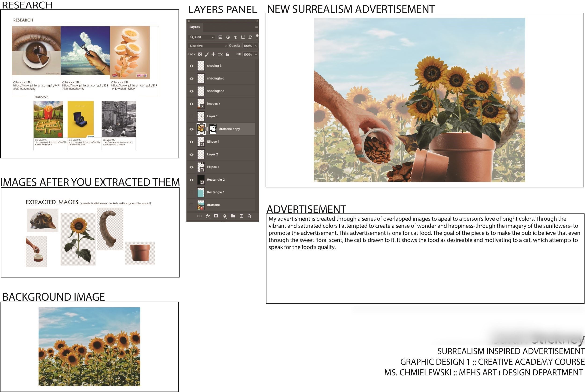Viewport: 585px width, 392px height.
Task: Open the Dissolve blend mode dropdown
Action: [x=208, y=46]
